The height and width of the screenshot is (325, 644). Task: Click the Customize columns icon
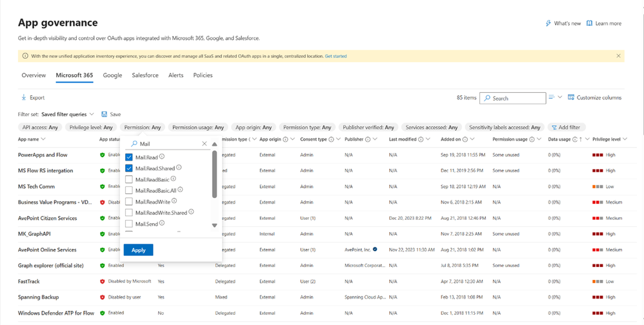[571, 97]
